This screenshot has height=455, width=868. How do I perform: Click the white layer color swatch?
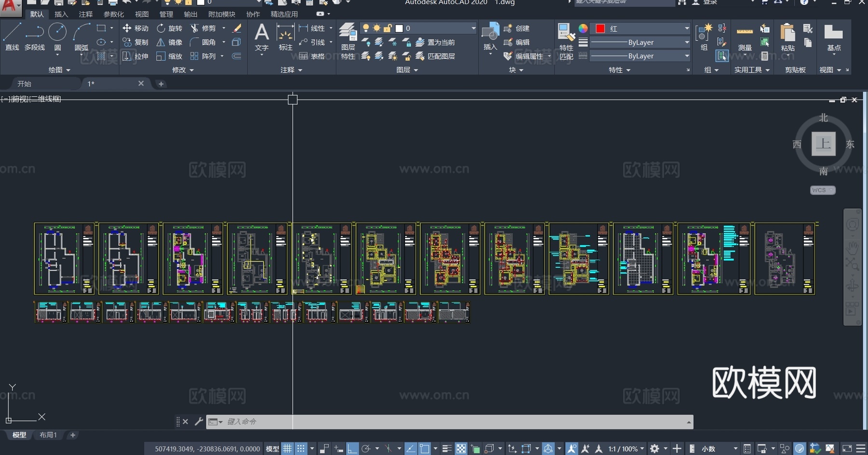coord(399,28)
